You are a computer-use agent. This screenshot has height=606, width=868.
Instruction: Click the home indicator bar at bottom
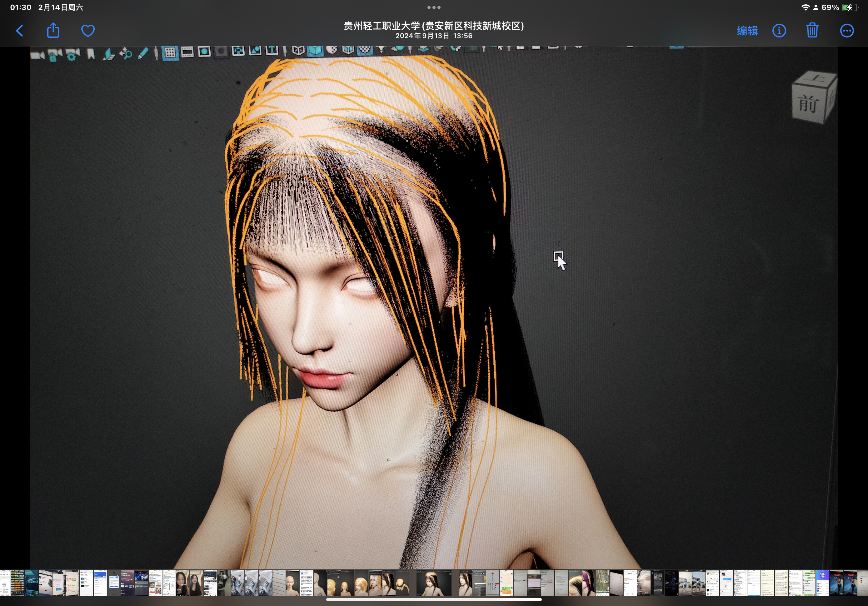click(434, 599)
